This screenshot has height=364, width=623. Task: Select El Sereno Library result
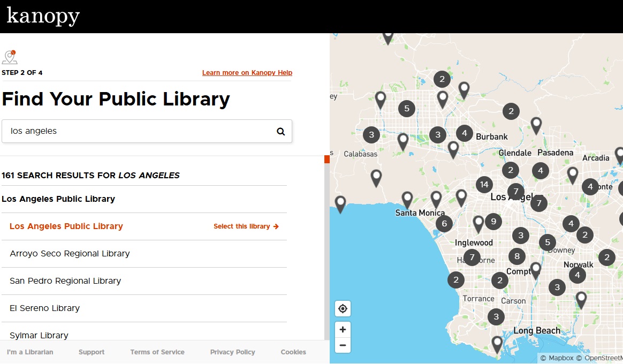[x=44, y=308]
